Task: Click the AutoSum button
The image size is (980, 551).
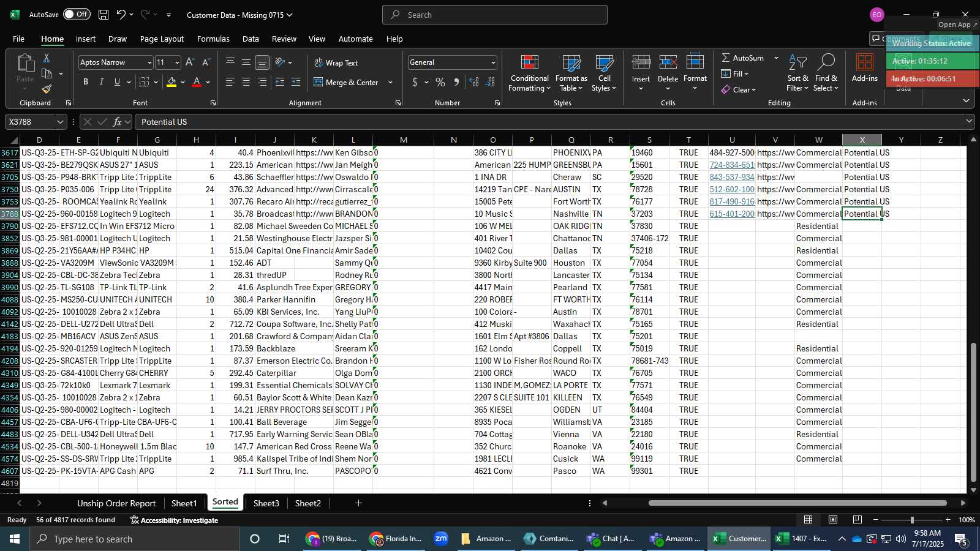Action: pos(743,58)
